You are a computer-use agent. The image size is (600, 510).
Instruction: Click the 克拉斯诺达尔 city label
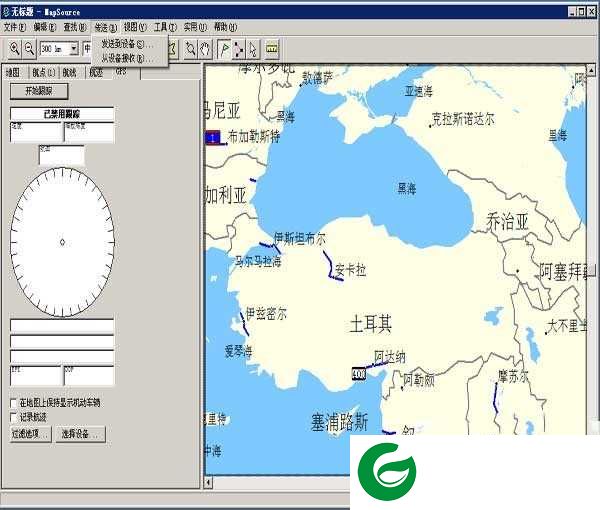coord(463,119)
